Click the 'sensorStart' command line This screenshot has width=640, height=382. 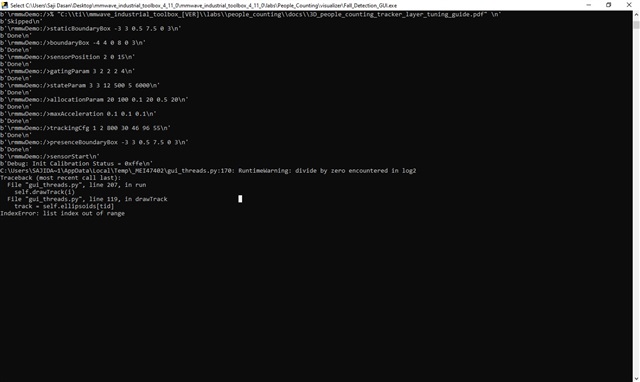[x=50, y=157]
